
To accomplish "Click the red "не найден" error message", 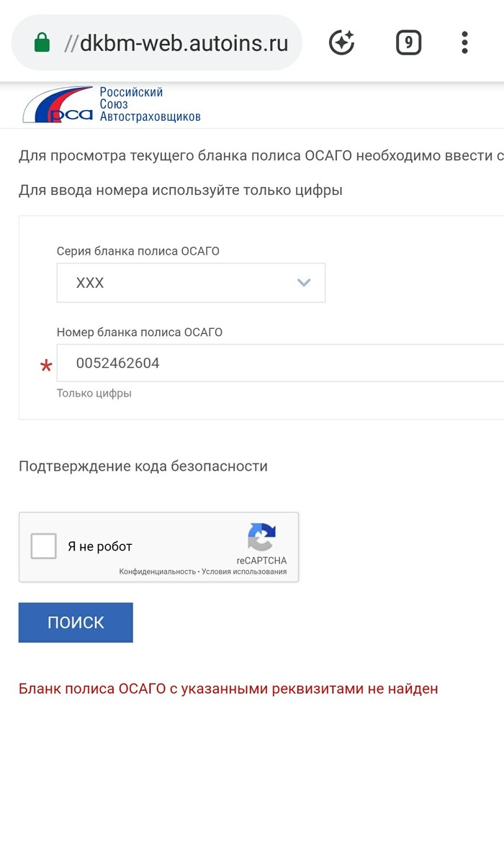I will tap(228, 689).
